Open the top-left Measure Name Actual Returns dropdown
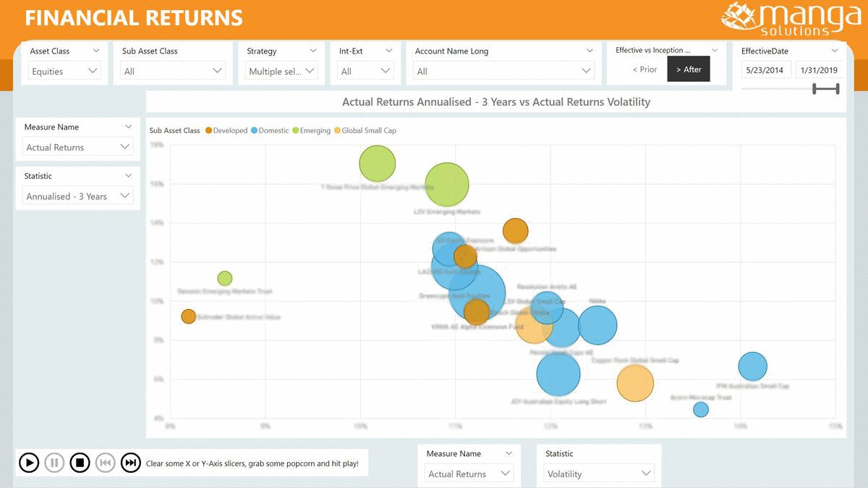The width and height of the screenshot is (868, 488). point(78,147)
